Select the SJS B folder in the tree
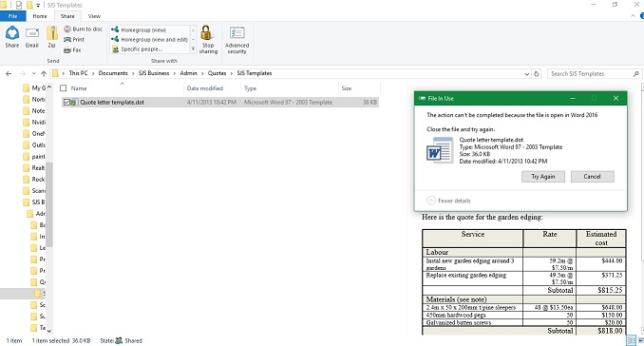The width and height of the screenshot is (644, 346). (x=34, y=202)
